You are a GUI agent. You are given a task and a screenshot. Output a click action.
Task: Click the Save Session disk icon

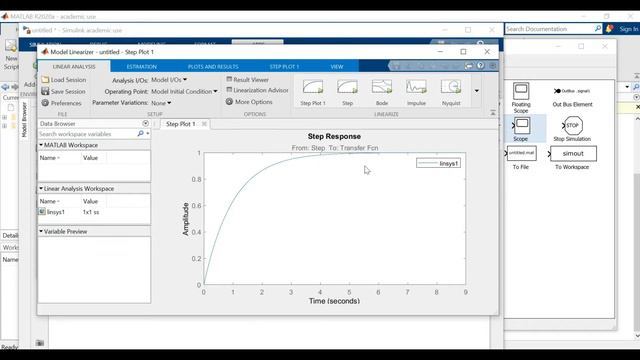coord(45,91)
